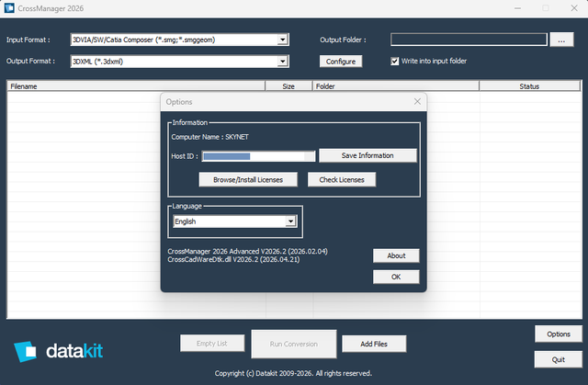
Task: Browse for output folder with ellipsis button
Action: click(561, 40)
